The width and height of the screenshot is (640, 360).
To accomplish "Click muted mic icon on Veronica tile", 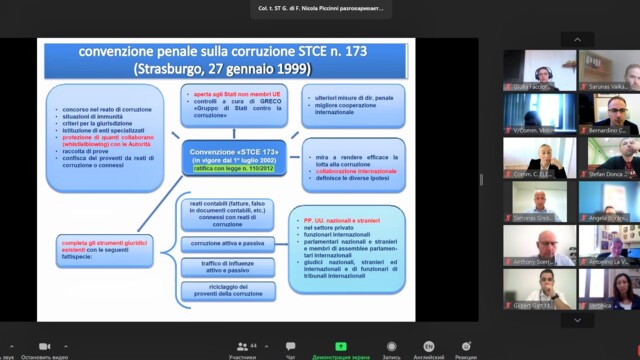I will tap(584, 305).
